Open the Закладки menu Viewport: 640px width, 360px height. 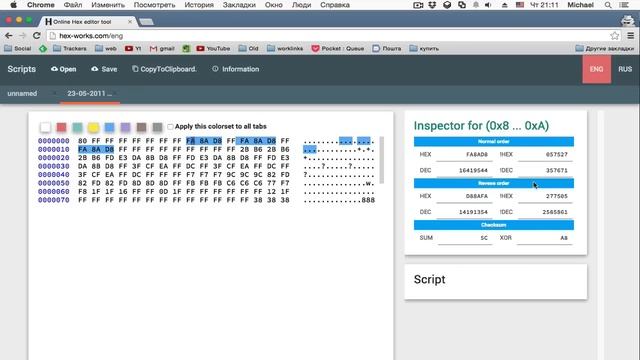pyautogui.click(x=239, y=5)
